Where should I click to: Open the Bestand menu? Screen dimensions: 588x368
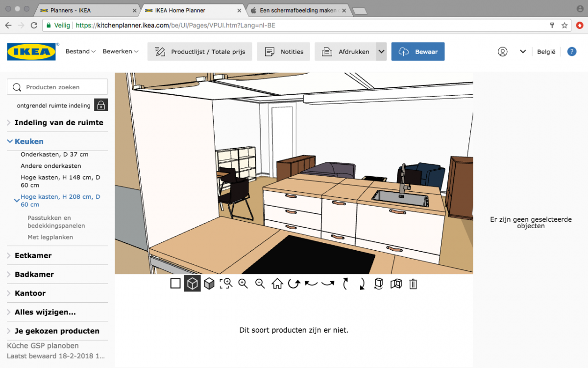point(80,52)
